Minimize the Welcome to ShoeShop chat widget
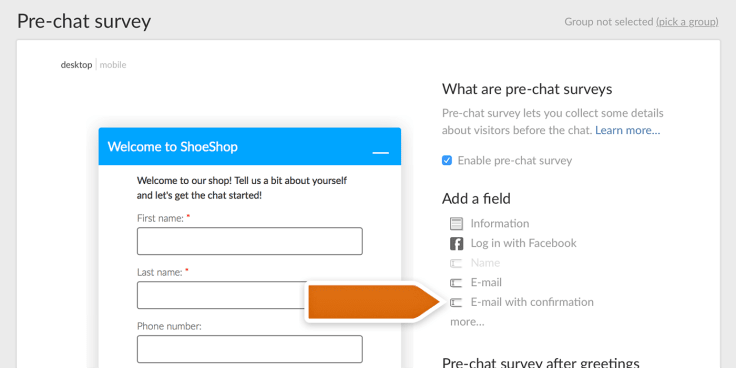 [380, 153]
